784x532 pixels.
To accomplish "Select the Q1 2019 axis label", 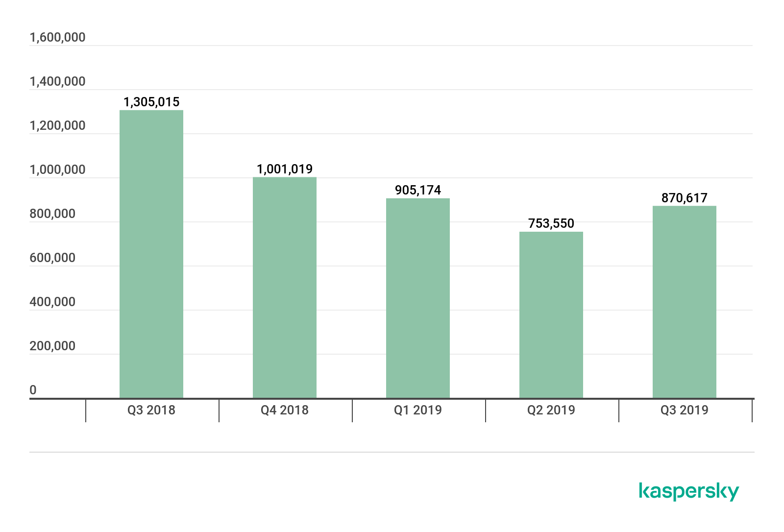I will (x=418, y=410).
